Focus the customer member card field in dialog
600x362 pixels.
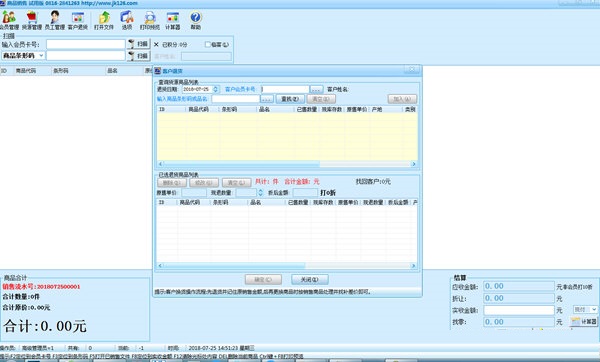pos(285,89)
